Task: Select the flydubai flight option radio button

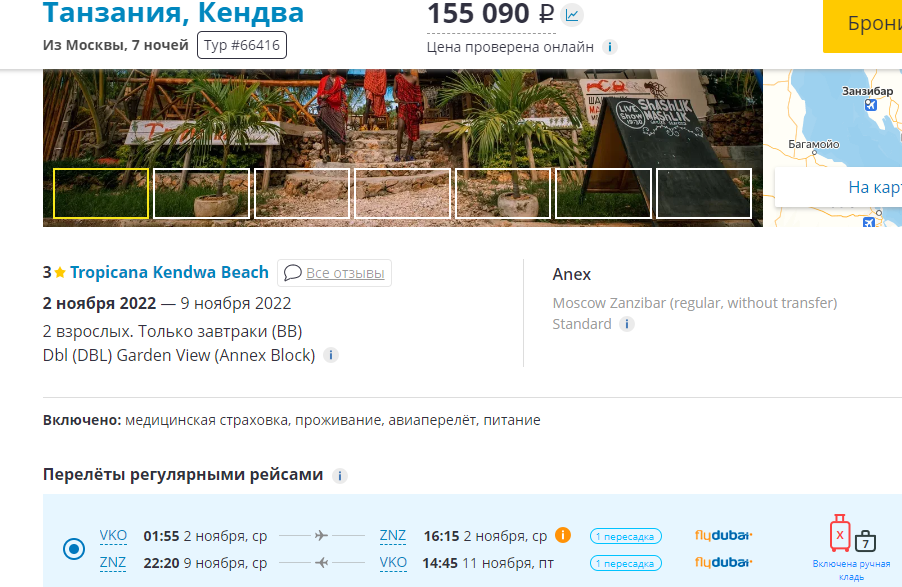Action: 74,549
